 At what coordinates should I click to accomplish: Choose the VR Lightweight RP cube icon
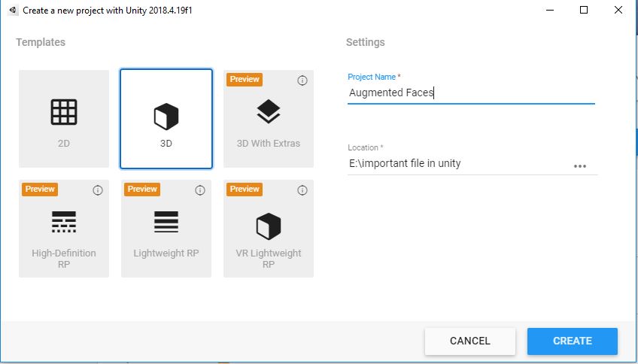[269, 226]
